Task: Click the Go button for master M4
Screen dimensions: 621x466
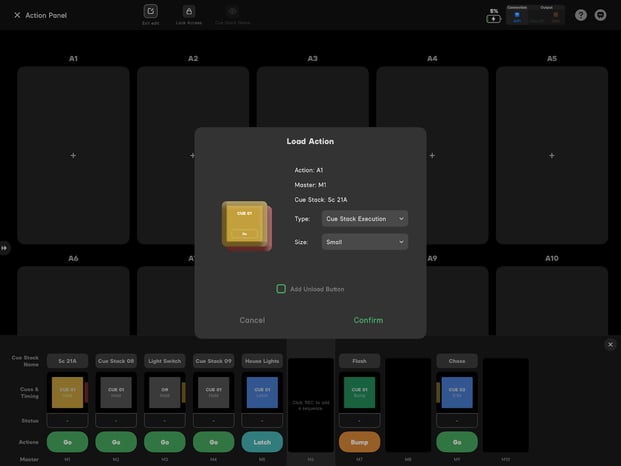Action: pos(213,442)
